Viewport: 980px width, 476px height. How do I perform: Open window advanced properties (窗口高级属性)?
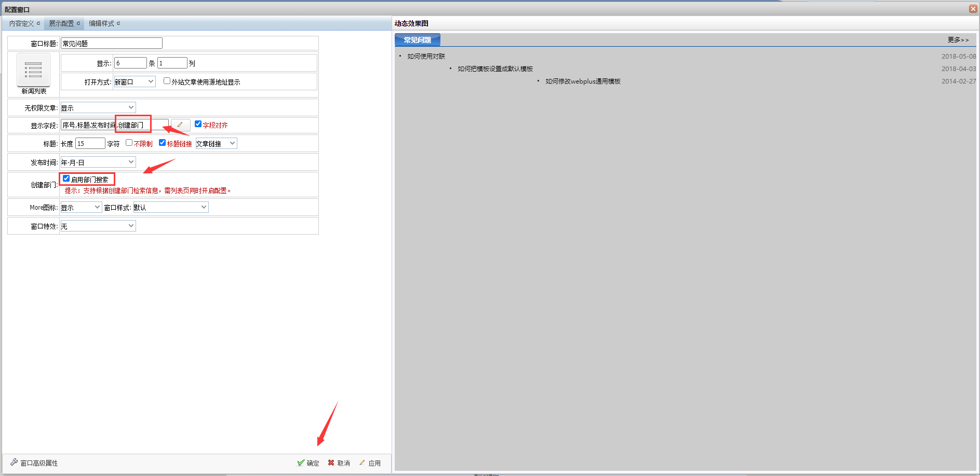pyautogui.click(x=34, y=463)
